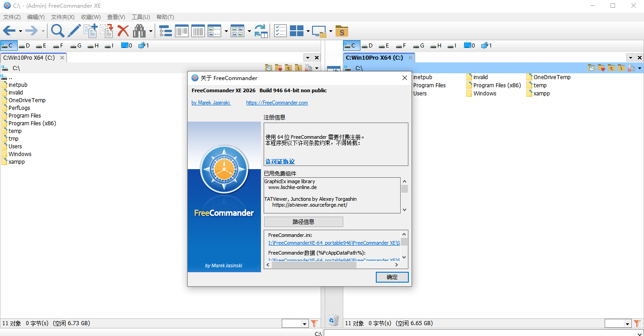Click the thumbnails view icon

pyautogui.click(x=237, y=31)
